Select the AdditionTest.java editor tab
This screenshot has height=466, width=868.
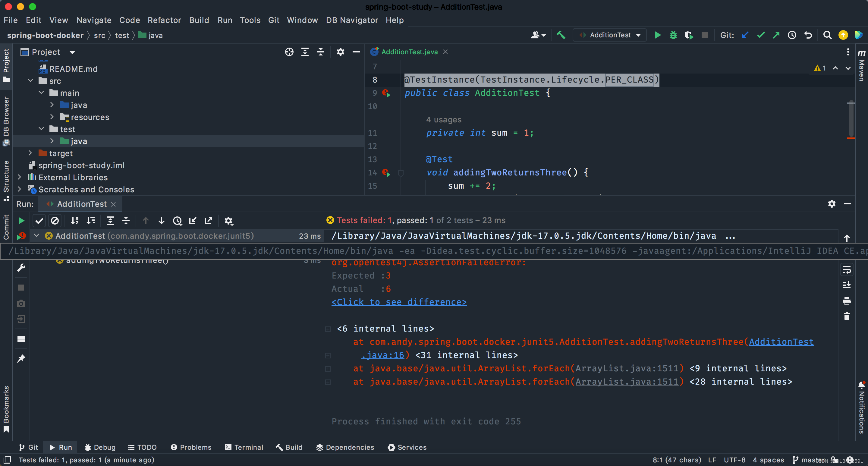pyautogui.click(x=409, y=52)
